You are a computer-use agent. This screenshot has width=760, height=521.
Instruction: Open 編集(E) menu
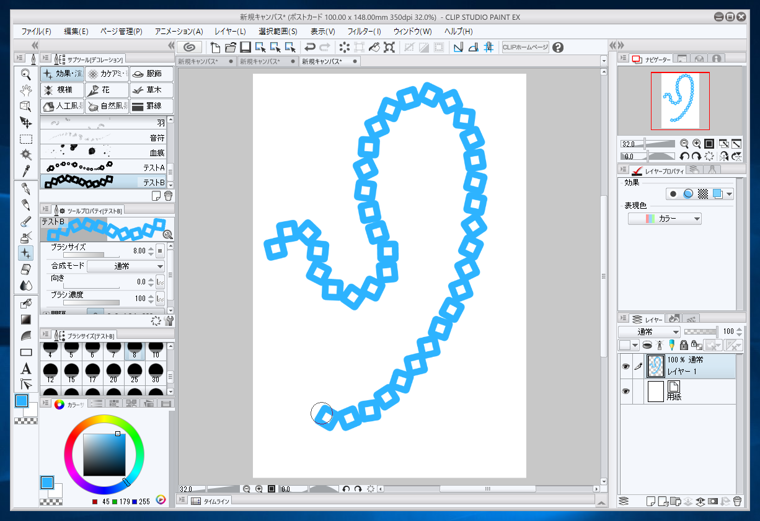76,31
